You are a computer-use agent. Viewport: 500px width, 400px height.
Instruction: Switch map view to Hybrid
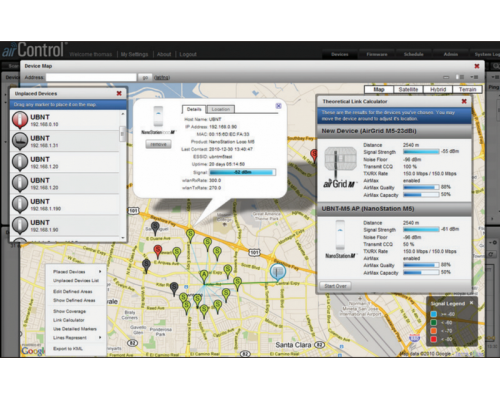[438, 89]
